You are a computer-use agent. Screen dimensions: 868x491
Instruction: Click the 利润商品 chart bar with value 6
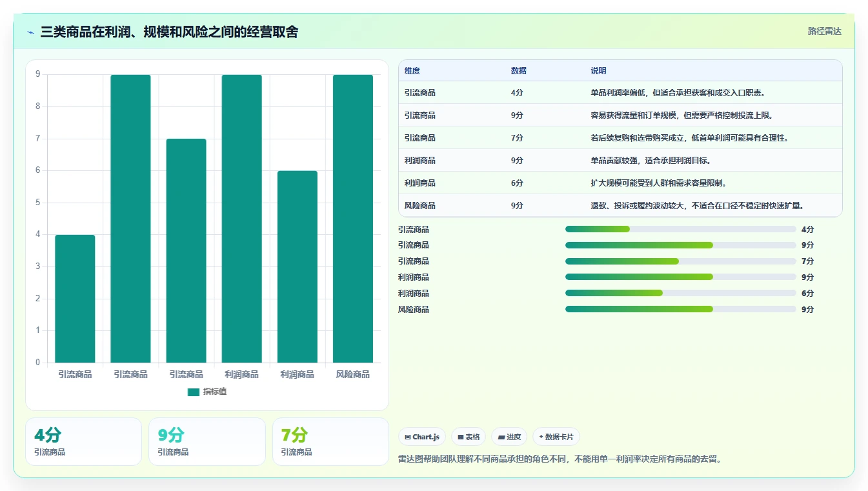coord(298,266)
